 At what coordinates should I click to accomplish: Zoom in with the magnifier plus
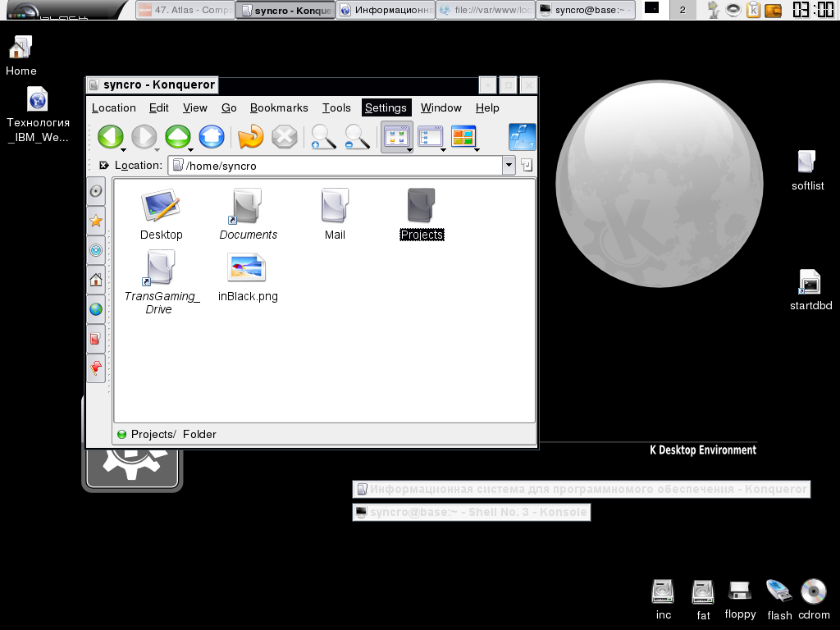pos(323,137)
